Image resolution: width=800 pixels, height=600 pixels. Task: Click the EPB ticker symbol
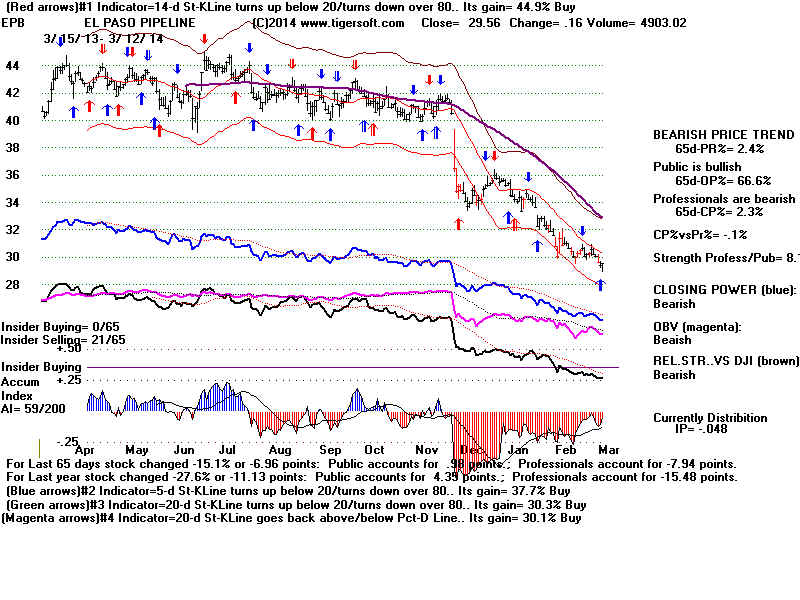[13, 23]
